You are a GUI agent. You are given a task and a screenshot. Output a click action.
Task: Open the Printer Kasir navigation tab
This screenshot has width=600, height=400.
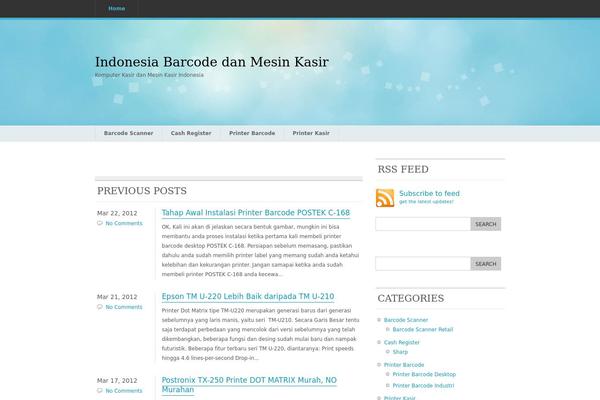click(x=311, y=133)
